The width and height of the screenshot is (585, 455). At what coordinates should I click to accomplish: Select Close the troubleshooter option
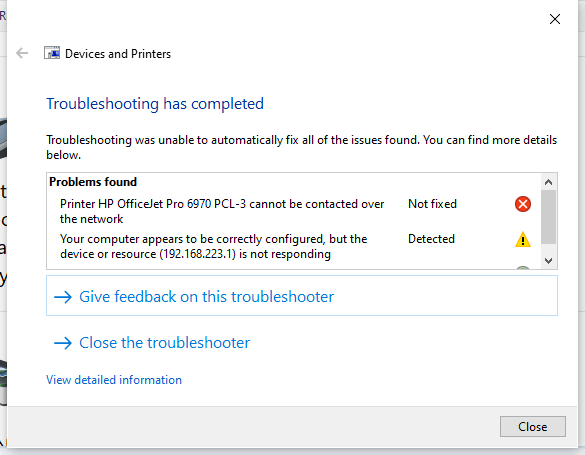165,343
